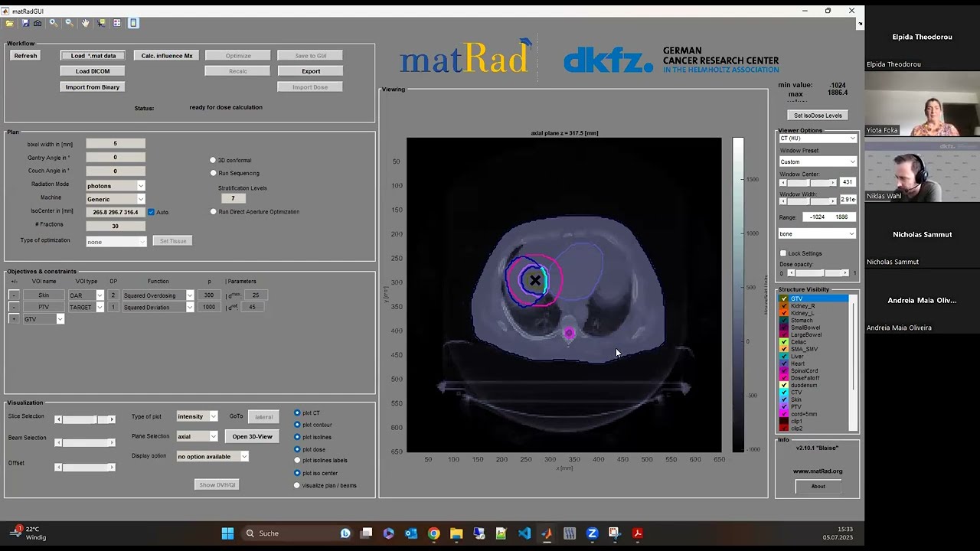The width and height of the screenshot is (980, 551).
Task: Select the pan hand tool
Action: 85,23
